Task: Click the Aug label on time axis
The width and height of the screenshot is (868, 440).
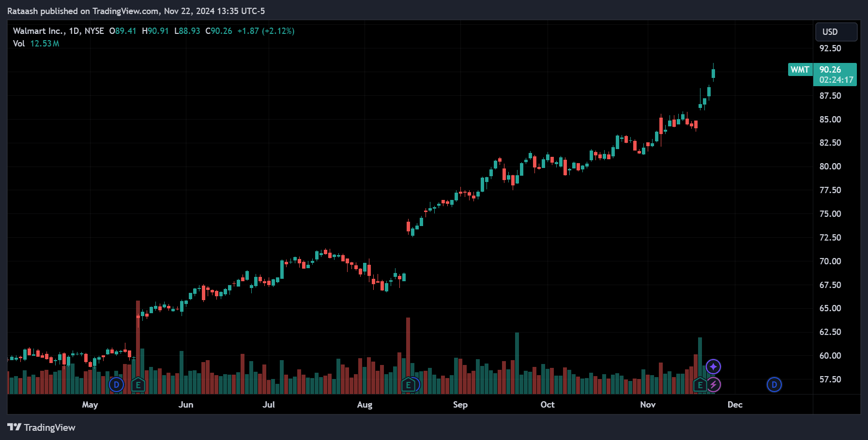Action: 365,405
